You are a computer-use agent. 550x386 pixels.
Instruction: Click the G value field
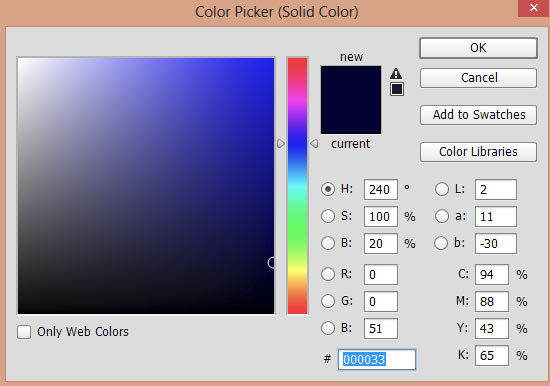pyautogui.click(x=381, y=301)
